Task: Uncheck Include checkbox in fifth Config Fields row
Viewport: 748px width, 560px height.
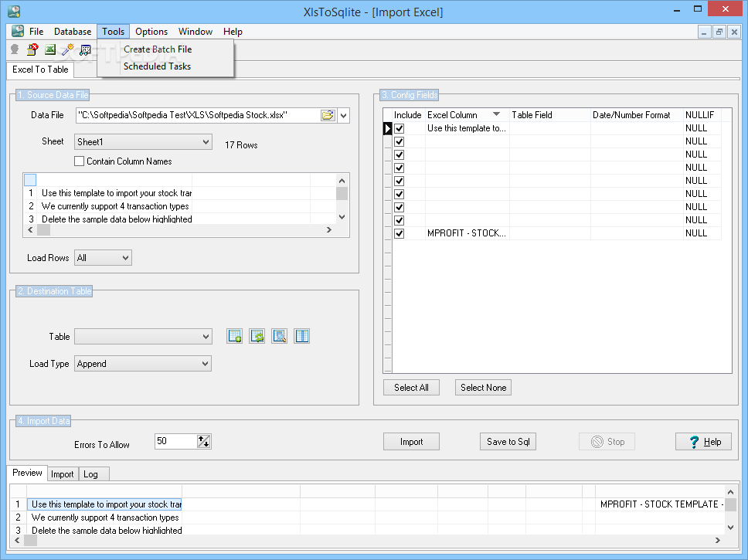Action: click(399, 181)
